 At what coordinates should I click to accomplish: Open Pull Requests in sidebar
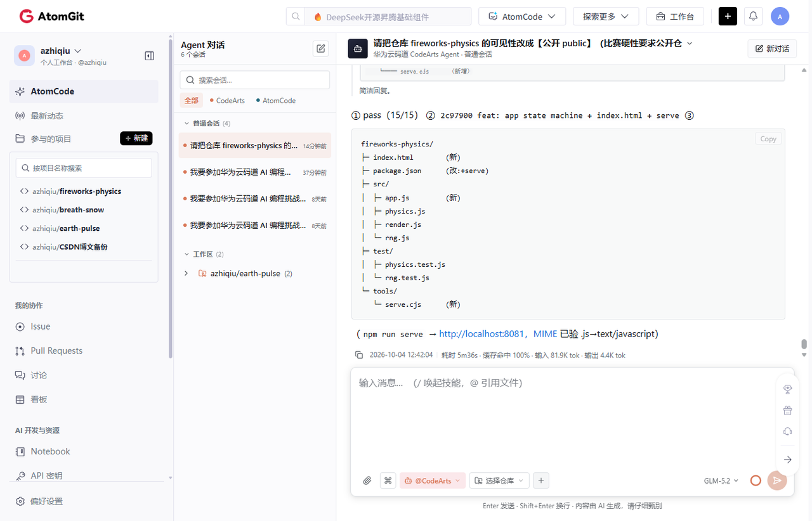[84, 351]
